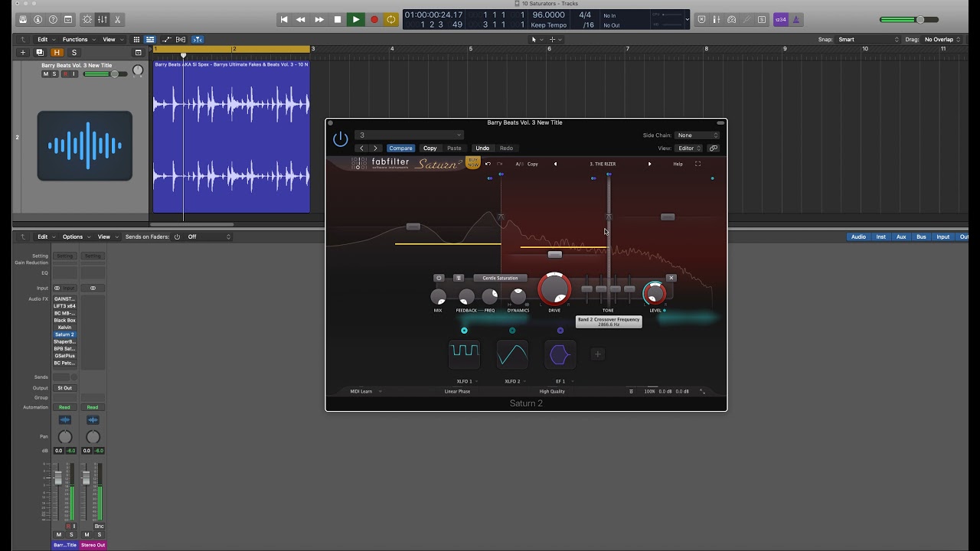Open Quick Help
The width and height of the screenshot is (980, 551).
tap(53, 20)
